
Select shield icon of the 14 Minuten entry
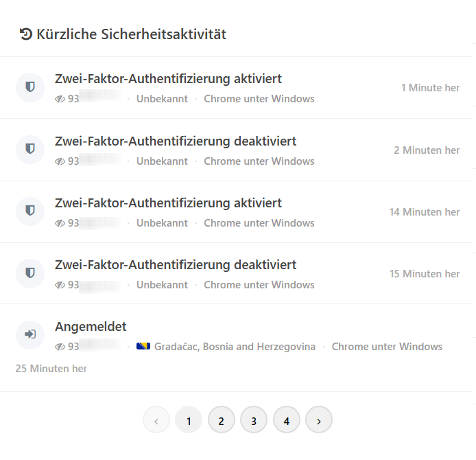pos(30,211)
